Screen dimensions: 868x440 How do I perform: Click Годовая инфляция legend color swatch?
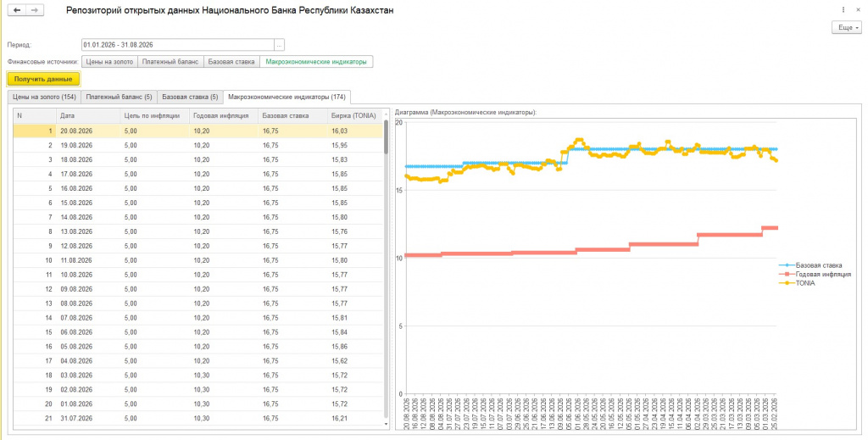[786, 274]
